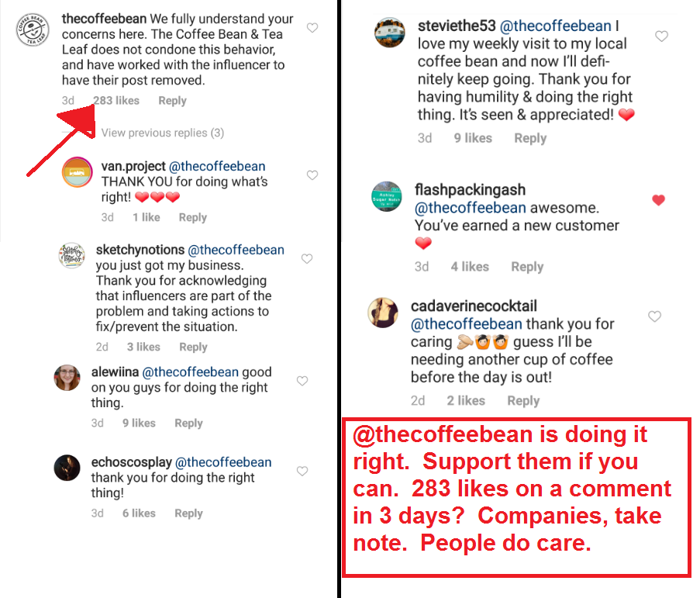700x598 pixels.
Task: Open cadaverinecocktail profile avatar
Action: [x=384, y=313]
